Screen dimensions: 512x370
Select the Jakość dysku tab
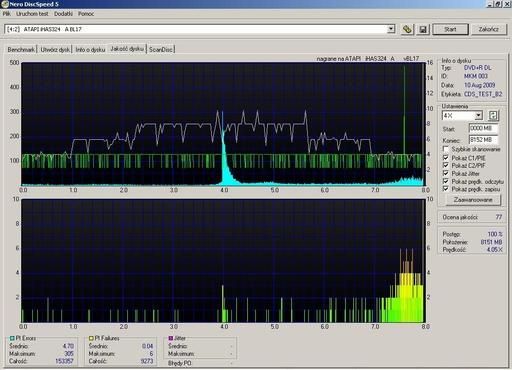pyautogui.click(x=127, y=49)
